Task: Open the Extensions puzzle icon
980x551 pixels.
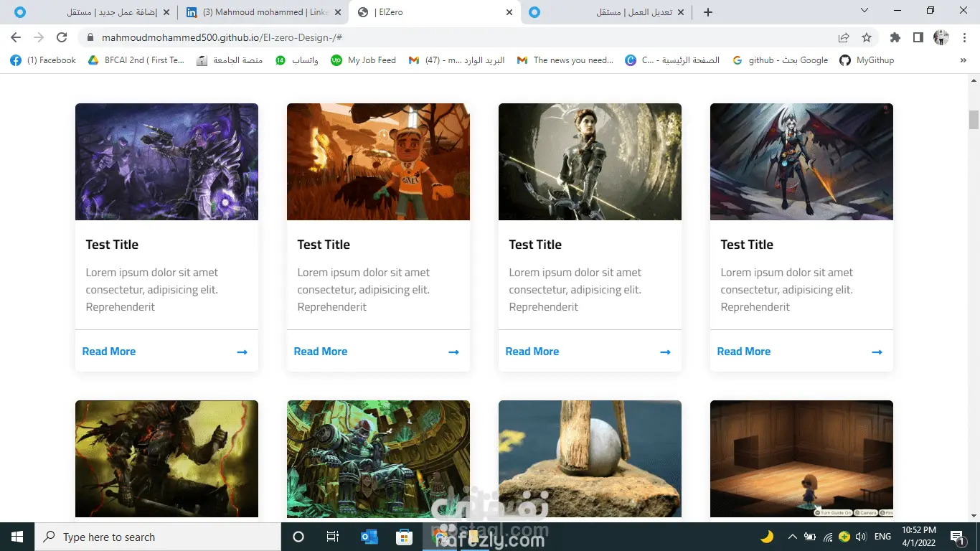Action: 895,37
